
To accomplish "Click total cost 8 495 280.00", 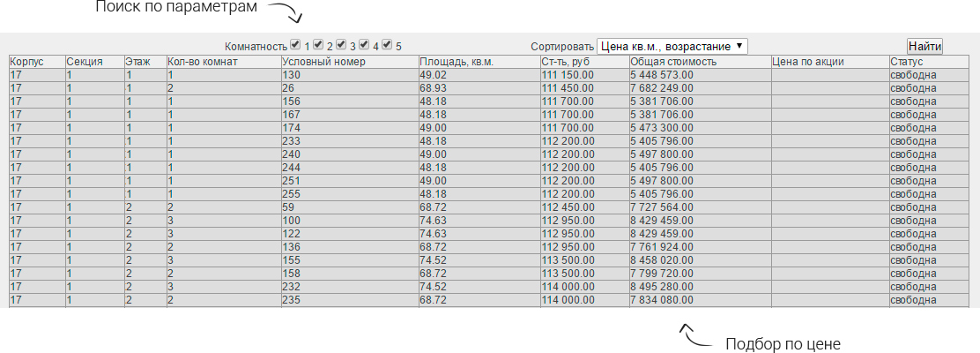I will 662,287.
